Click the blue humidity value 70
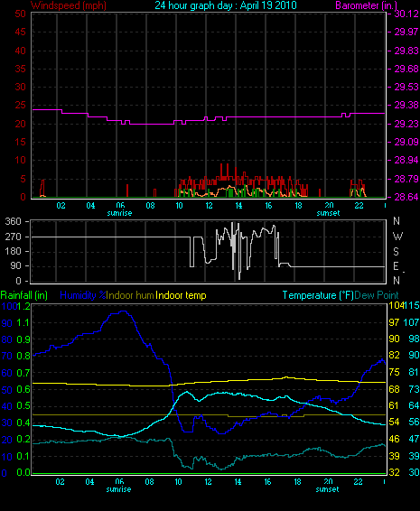Image resolution: width=420 pixels, height=511 pixels. point(7,356)
